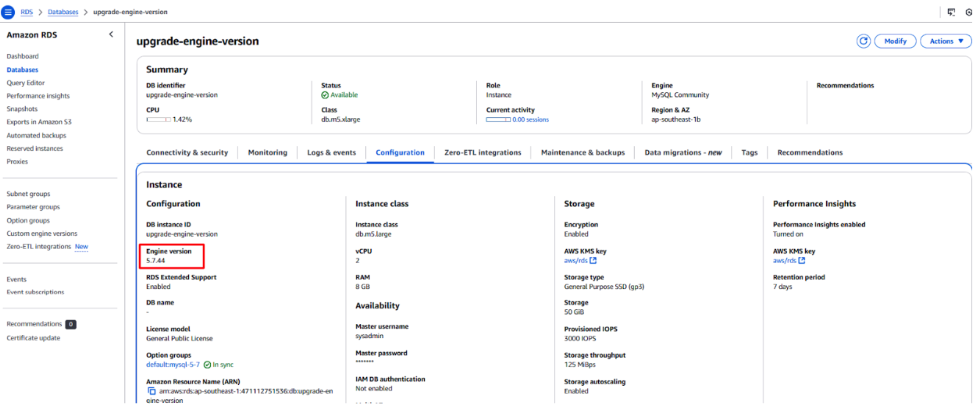Click the CloudShell icon in top bar
This screenshot has height=406, width=980.
click(x=951, y=12)
